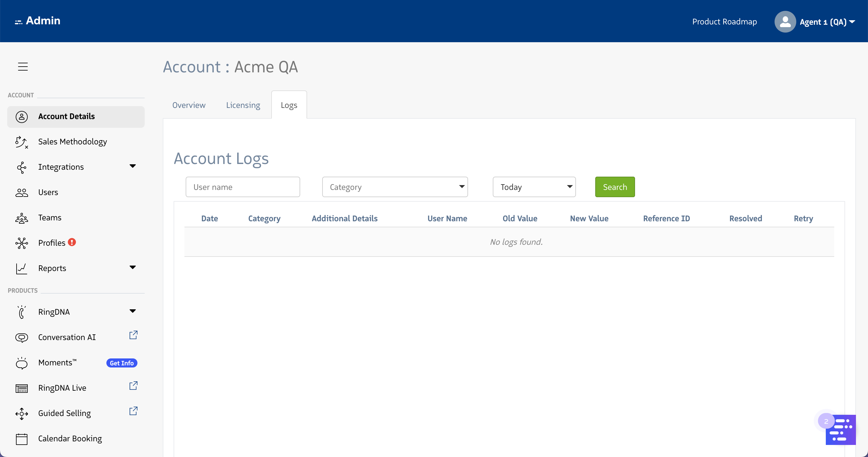This screenshot has width=868, height=457.
Task: Click the red Profiles alert badge
Action: 72,242
